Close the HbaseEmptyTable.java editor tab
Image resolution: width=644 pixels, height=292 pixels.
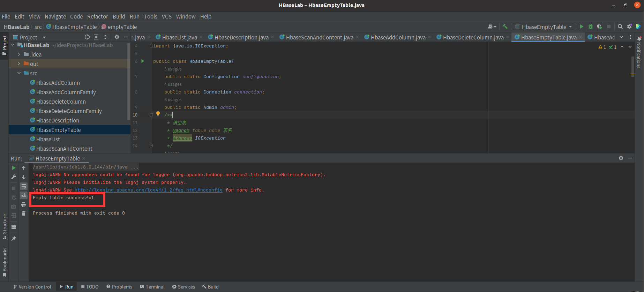pyautogui.click(x=581, y=37)
